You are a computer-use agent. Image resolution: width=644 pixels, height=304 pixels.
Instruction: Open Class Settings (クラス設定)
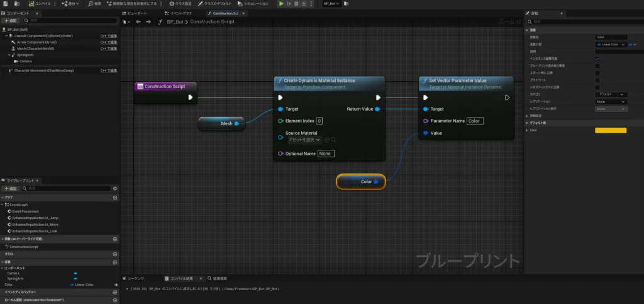pyautogui.click(x=182, y=4)
